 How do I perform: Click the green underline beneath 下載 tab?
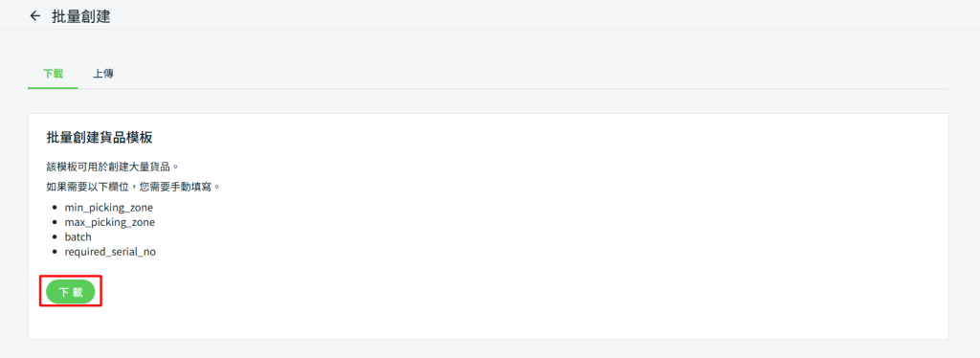[54, 88]
